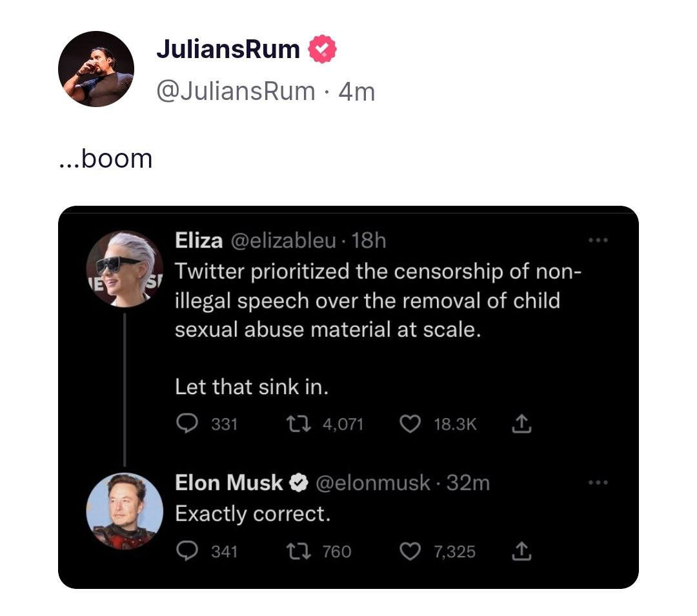Share Elon Musk's reply
The height and width of the screenshot is (616, 697).
click(x=521, y=551)
